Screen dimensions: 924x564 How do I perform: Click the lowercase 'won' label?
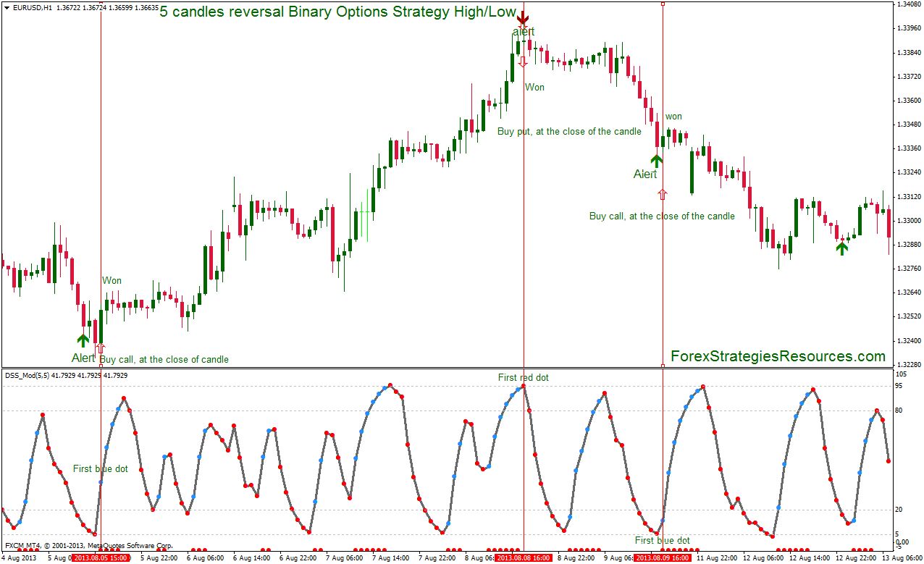click(x=673, y=117)
